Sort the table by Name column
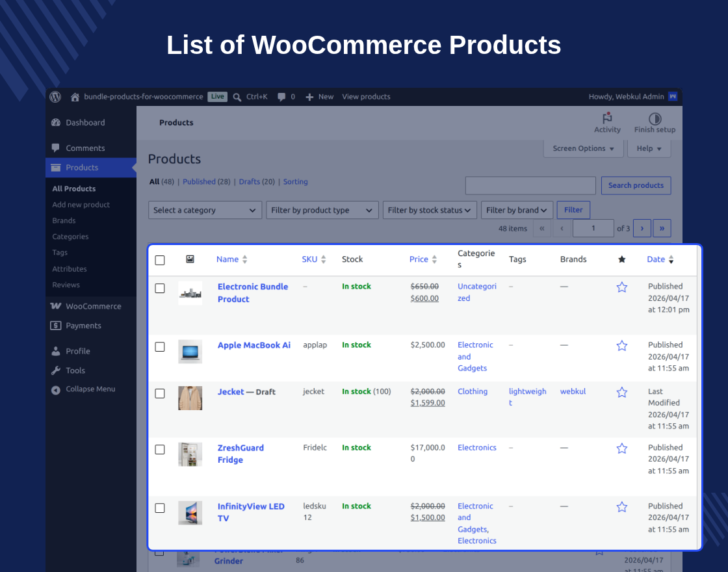 (x=231, y=259)
